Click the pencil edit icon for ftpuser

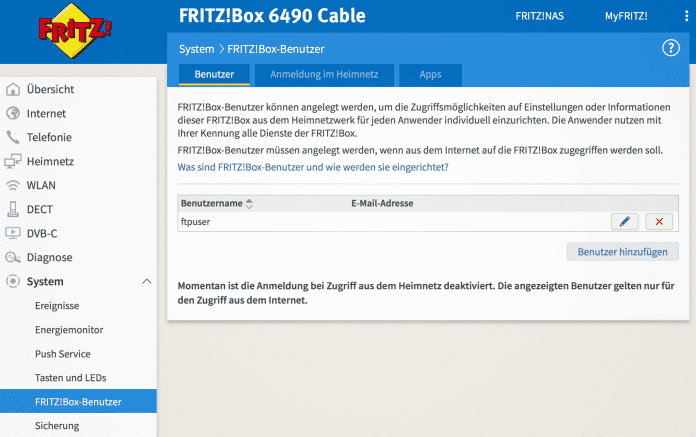pyautogui.click(x=624, y=221)
